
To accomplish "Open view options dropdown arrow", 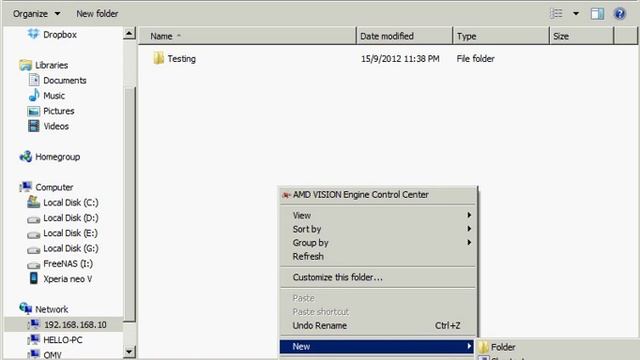I will pyautogui.click(x=576, y=14).
